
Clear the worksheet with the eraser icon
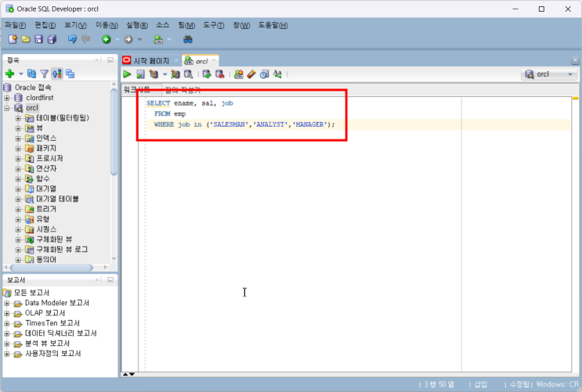[x=251, y=74]
